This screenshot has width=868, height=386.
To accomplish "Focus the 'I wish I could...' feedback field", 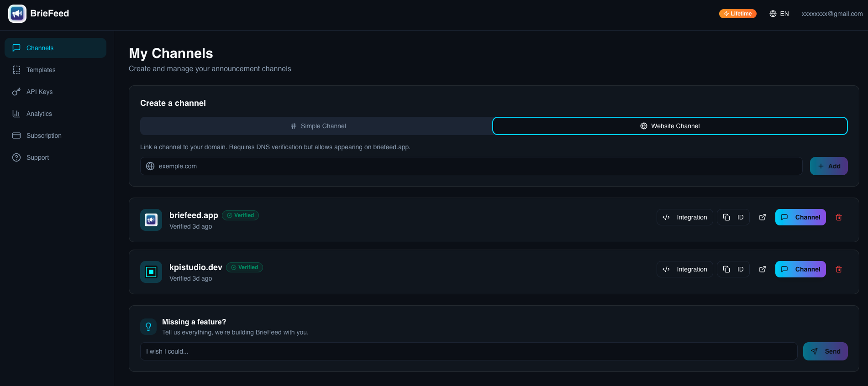I will point(469,351).
